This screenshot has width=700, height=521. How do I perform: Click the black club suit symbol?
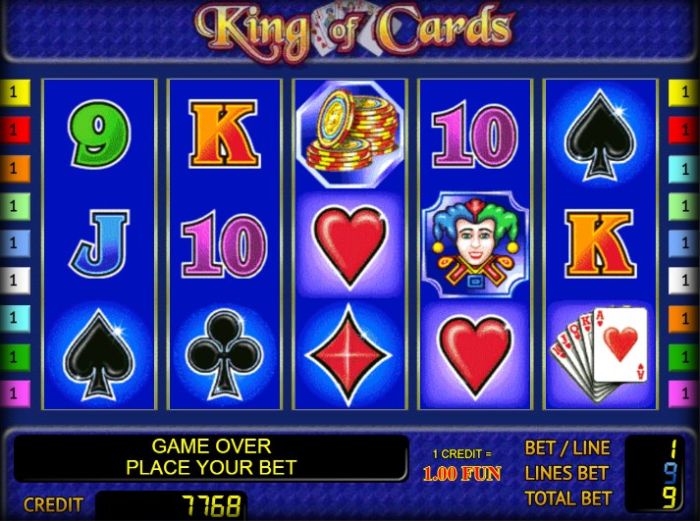click(x=225, y=354)
